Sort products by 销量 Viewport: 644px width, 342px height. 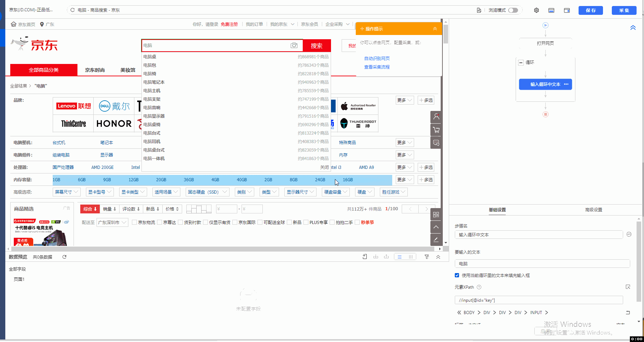[x=110, y=209]
